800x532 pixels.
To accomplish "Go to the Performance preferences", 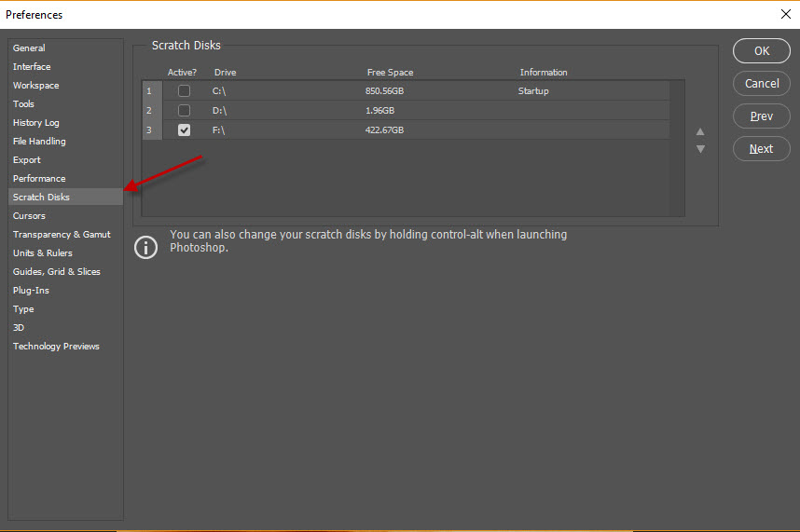I will (39, 179).
